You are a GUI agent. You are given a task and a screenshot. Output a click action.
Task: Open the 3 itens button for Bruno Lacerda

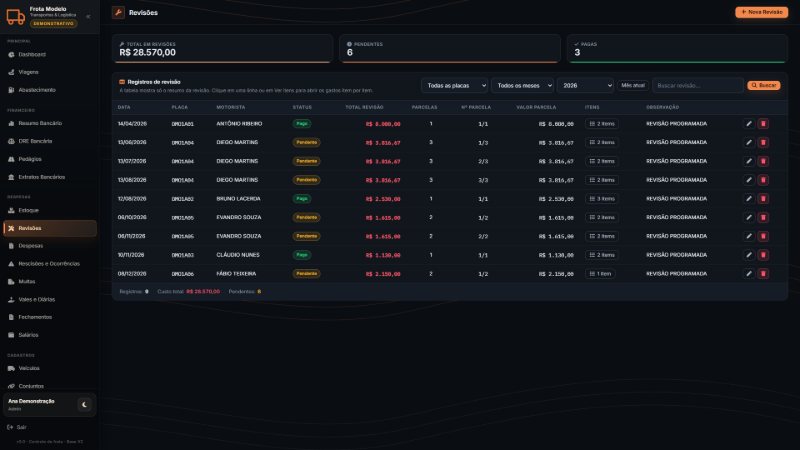pyautogui.click(x=602, y=199)
